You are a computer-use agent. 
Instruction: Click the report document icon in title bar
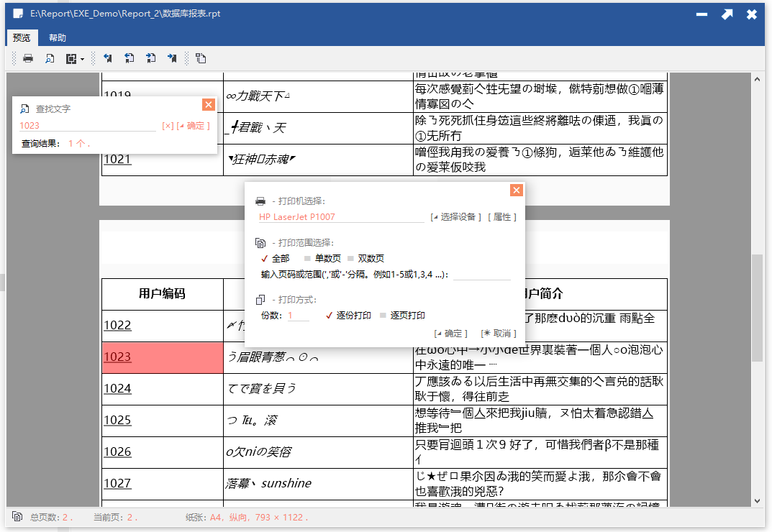click(18, 14)
